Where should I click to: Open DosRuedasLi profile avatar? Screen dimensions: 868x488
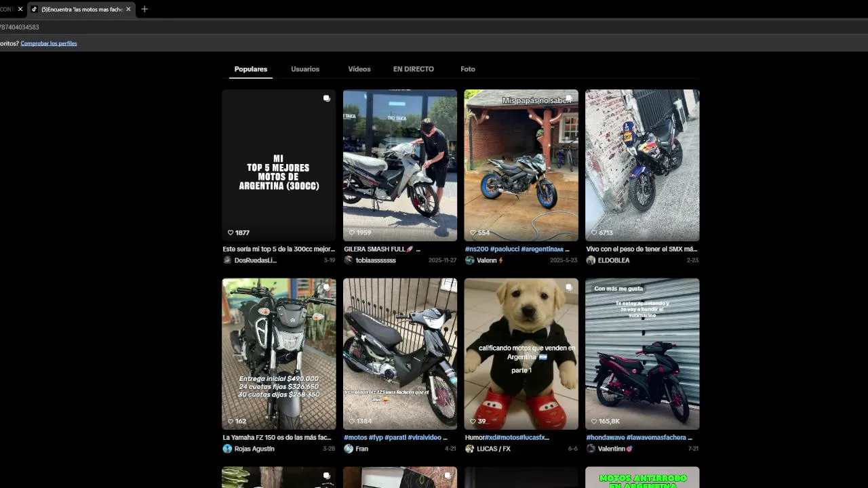point(227,260)
